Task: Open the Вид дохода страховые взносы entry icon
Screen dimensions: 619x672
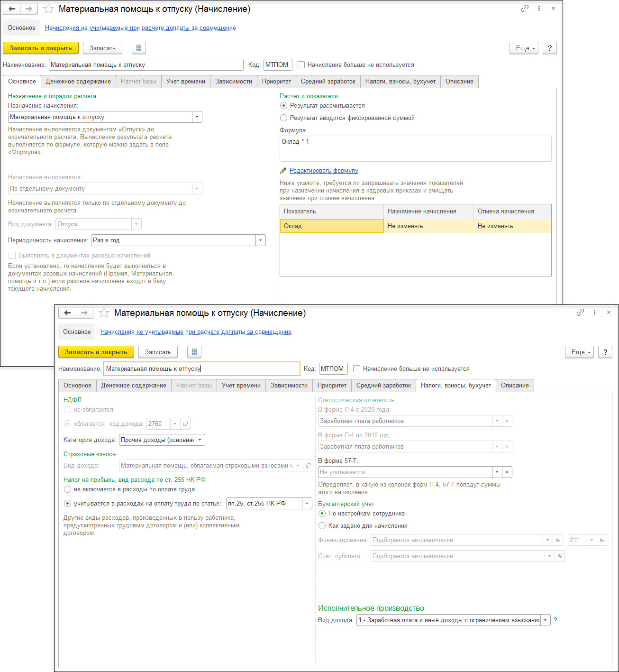Action: (x=308, y=466)
